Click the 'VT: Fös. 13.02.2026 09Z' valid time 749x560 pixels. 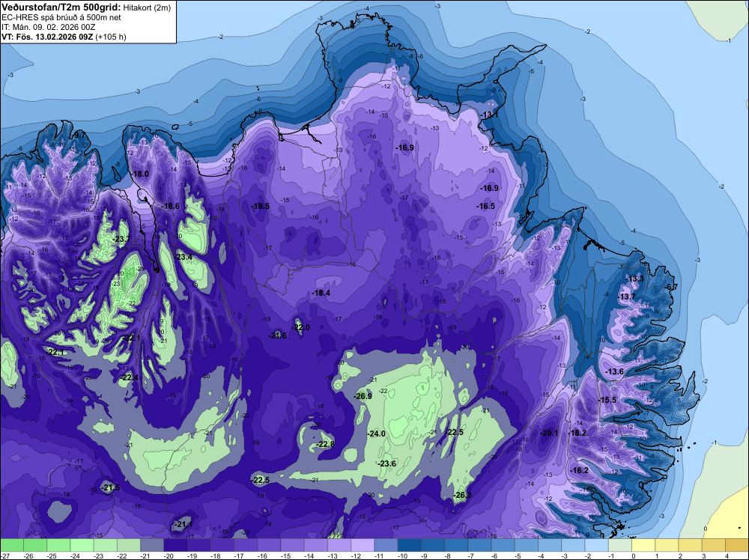(48, 37)
